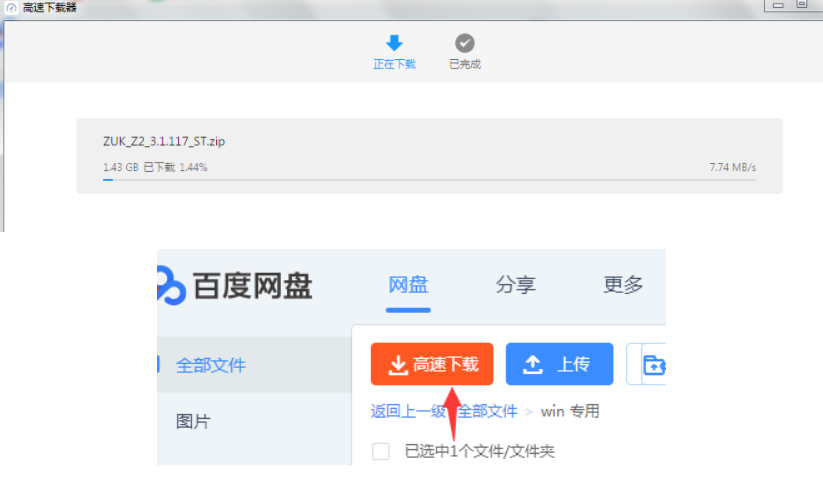This screenshot has width=823, height=480.
Task: Click the 7.74 MB/s speed value
Action: point(733,167)
